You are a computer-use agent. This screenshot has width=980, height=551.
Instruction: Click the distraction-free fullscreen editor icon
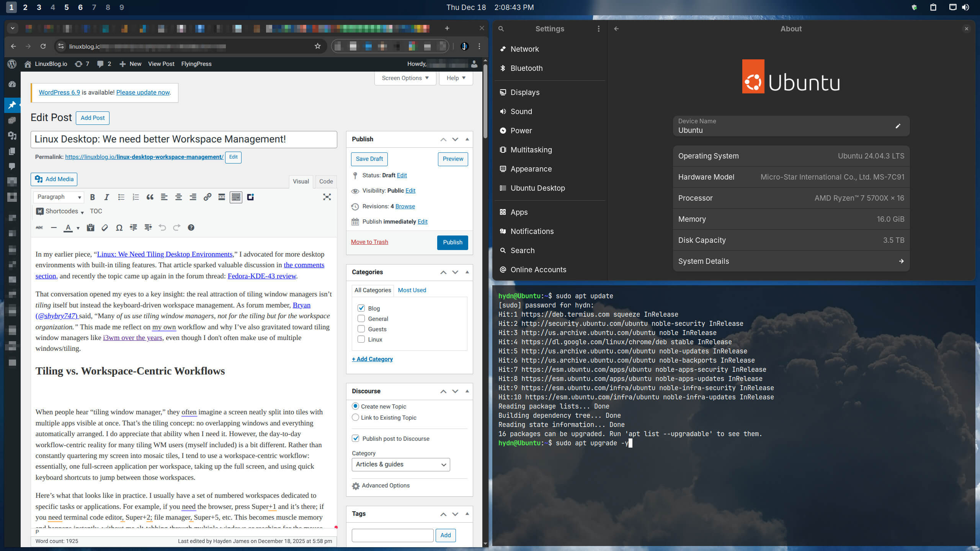coord(327,197)
